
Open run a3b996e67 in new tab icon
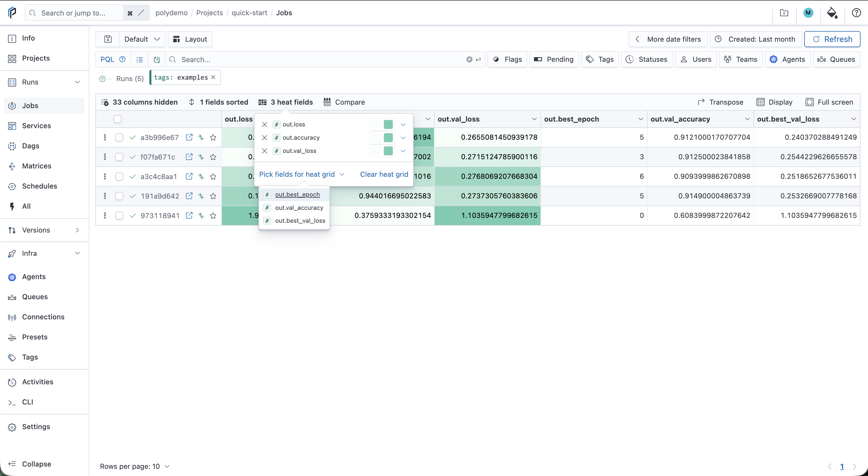(189, 137)
